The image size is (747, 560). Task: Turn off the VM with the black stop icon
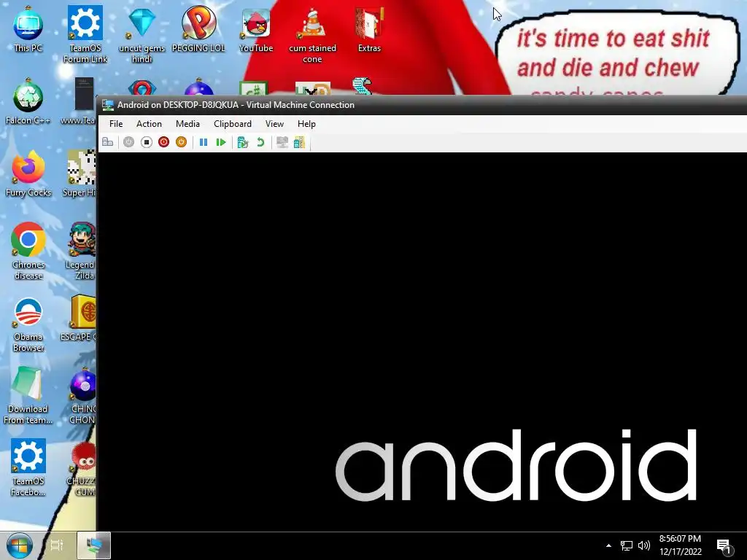[146, 142]
